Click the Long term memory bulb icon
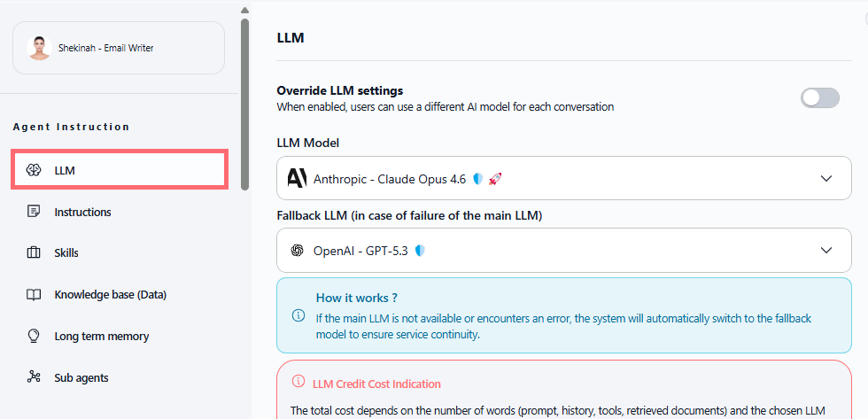The image size is (868, 419). coord(35,337)
